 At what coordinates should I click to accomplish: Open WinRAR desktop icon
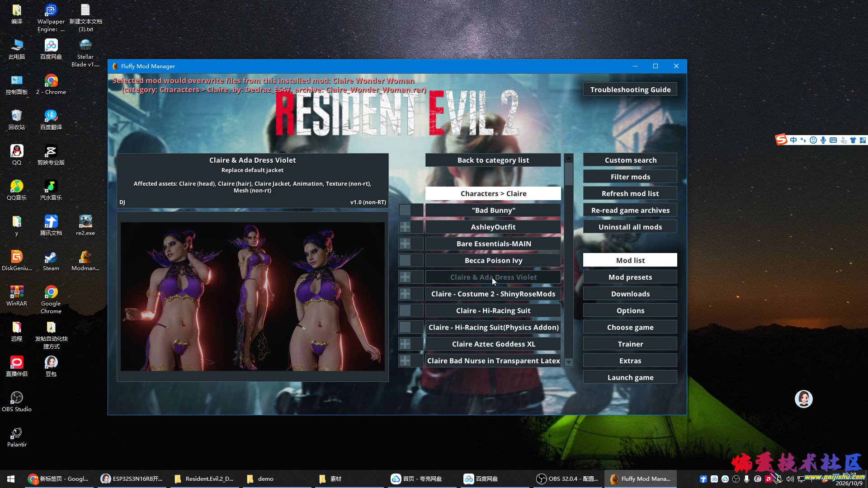[17, 296]
